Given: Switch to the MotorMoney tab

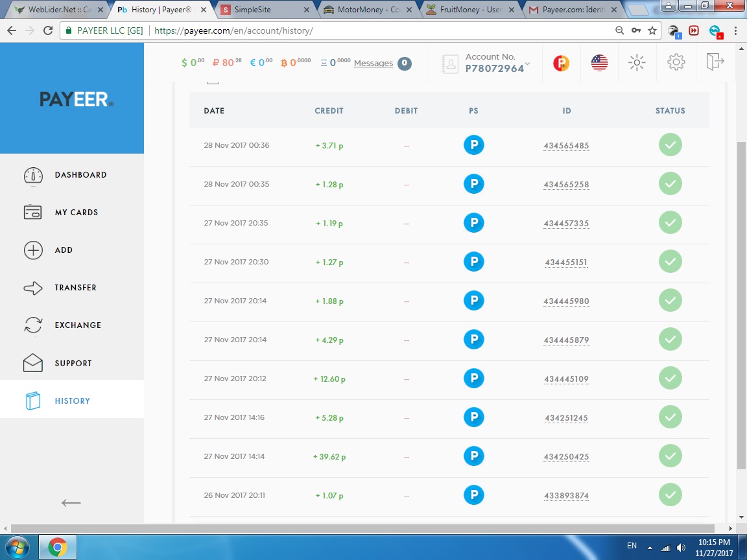Looking at the screenshot, I should tap(367, 10).
